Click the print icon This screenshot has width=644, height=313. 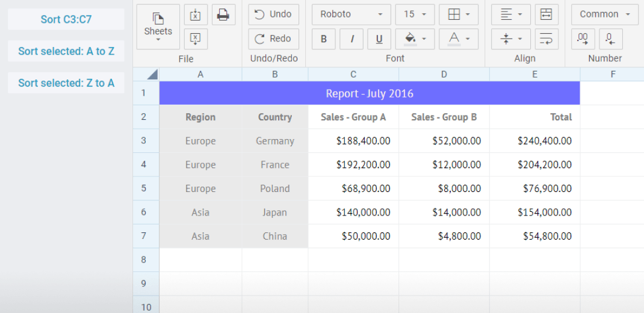pos(223,15)
